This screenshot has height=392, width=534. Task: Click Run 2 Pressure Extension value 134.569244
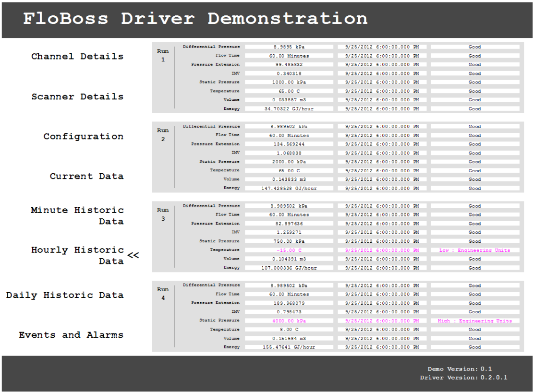[x=289, y=144]
